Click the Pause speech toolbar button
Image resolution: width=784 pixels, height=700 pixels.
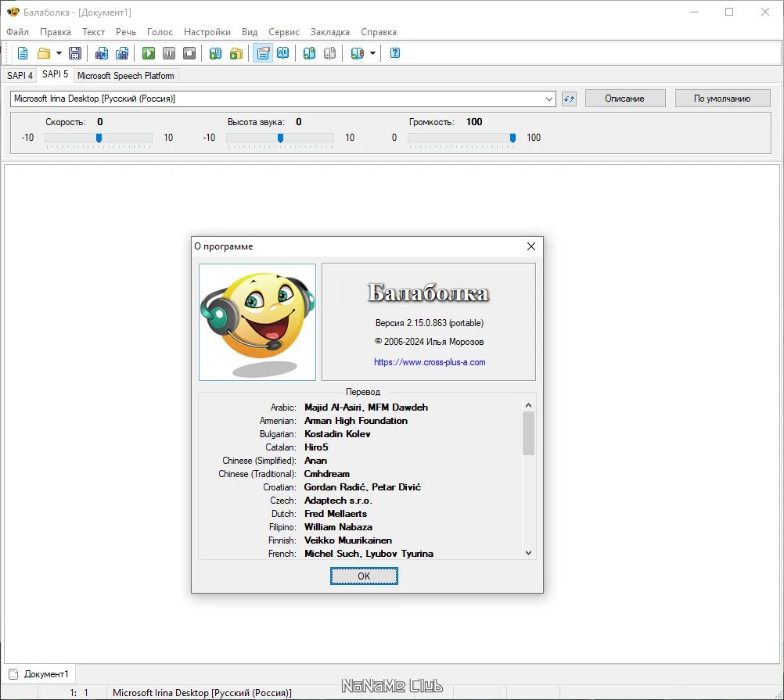pos(169,53)
